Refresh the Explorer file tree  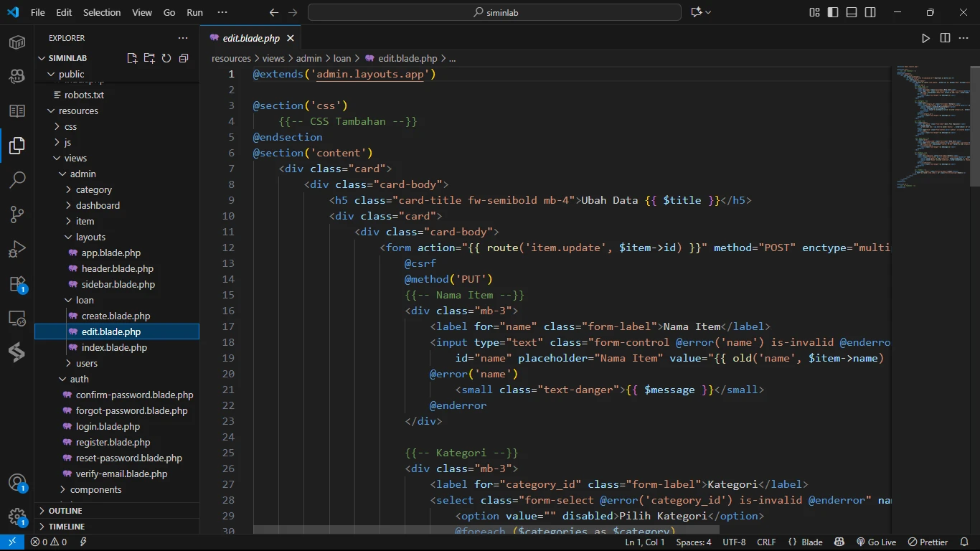point(166,58)
